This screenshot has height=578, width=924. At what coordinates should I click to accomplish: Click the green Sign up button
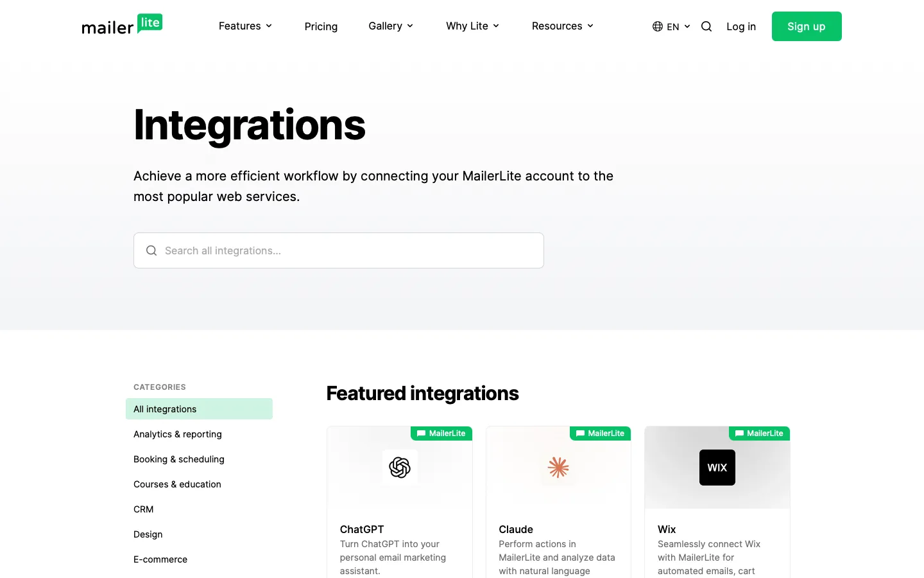coord(807,26)
